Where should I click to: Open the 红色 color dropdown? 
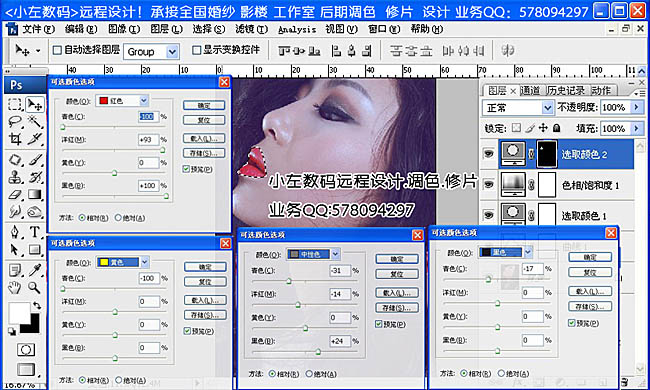[143, 100]
